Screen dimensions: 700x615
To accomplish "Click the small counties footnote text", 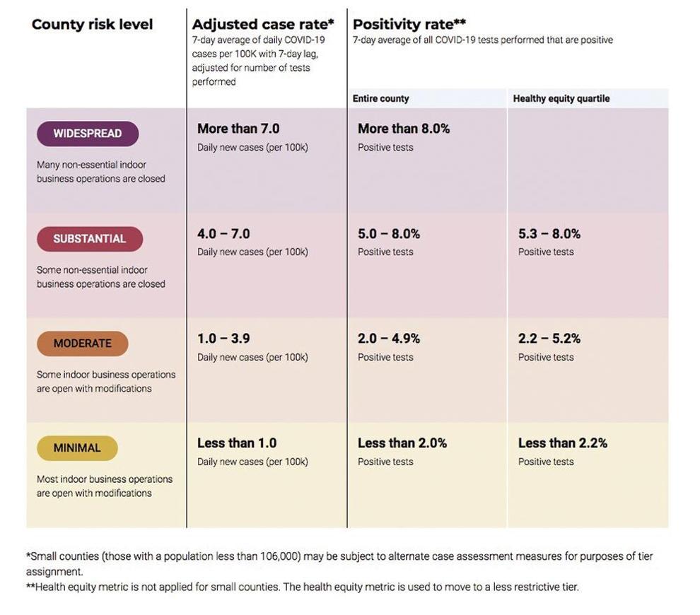I will tap(339, 563).
